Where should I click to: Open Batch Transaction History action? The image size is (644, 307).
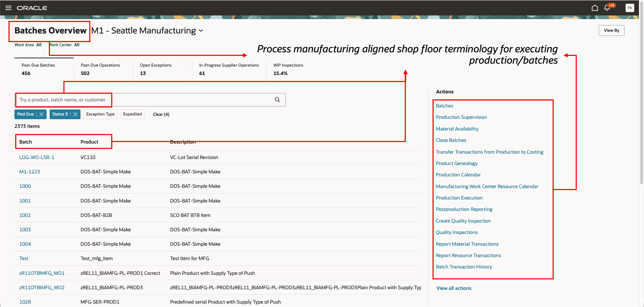click(464, 267)
